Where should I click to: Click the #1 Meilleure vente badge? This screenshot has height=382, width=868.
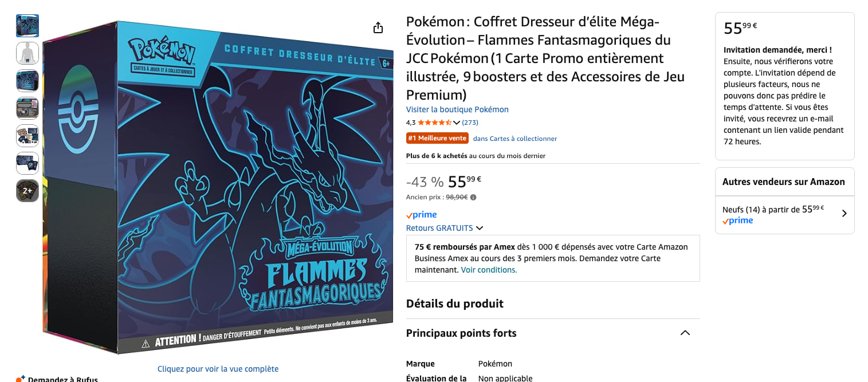click(x=437, y=138)
